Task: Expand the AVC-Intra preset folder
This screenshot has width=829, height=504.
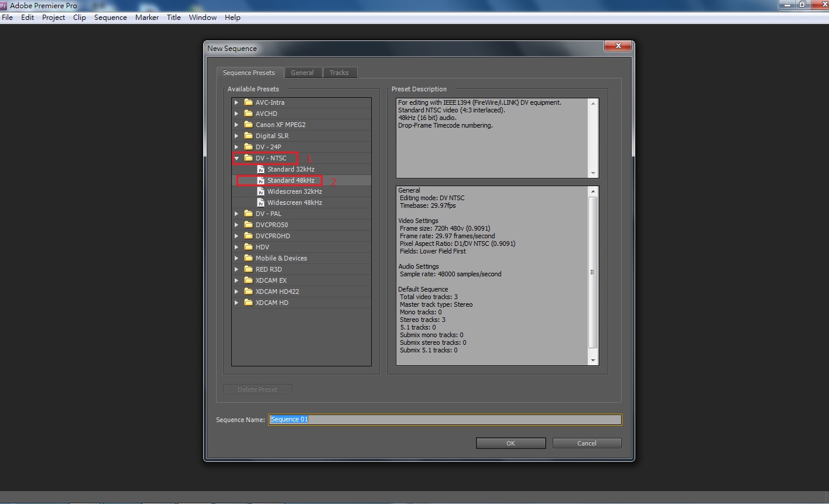Action: click(237, 102)
